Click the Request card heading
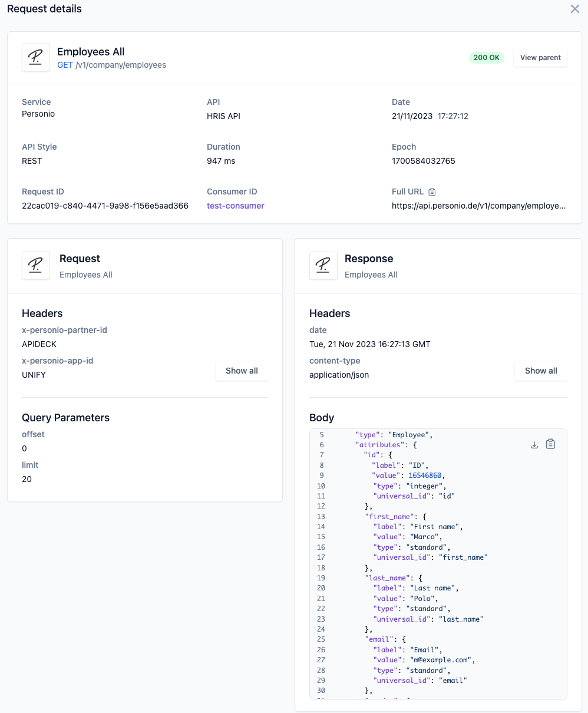588x713 pixels. (80, 259)
